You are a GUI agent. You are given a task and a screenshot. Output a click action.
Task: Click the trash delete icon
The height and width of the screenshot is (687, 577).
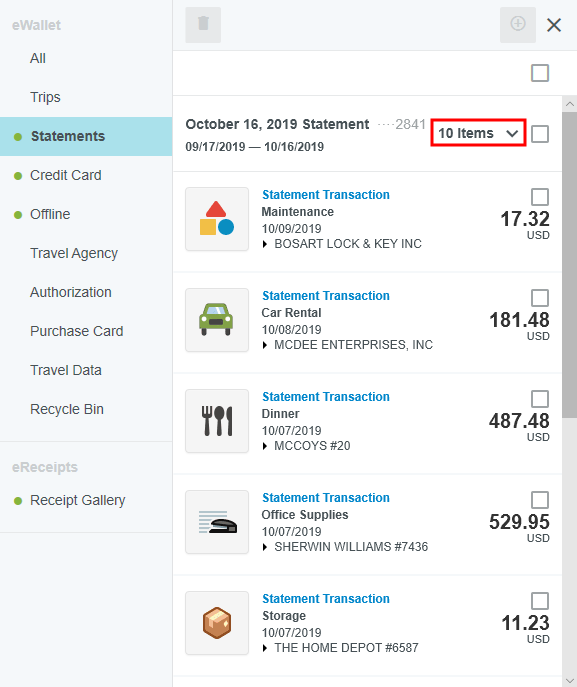[203, 25]
